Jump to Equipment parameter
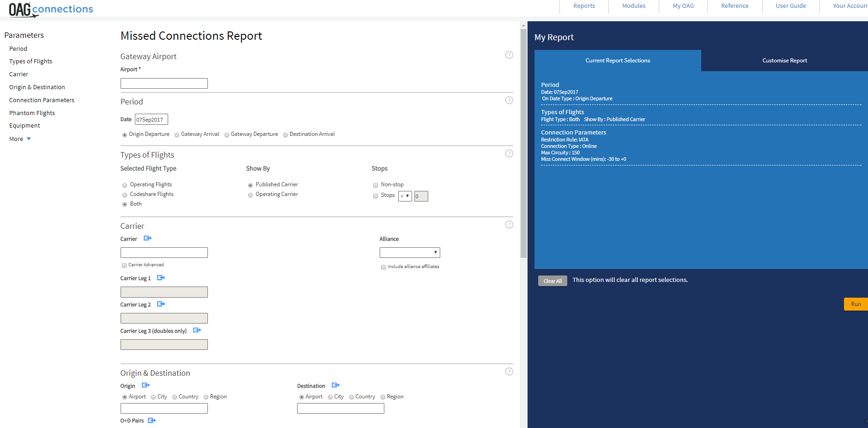Screen dimensions: 868x428 [x=24, y=125]
